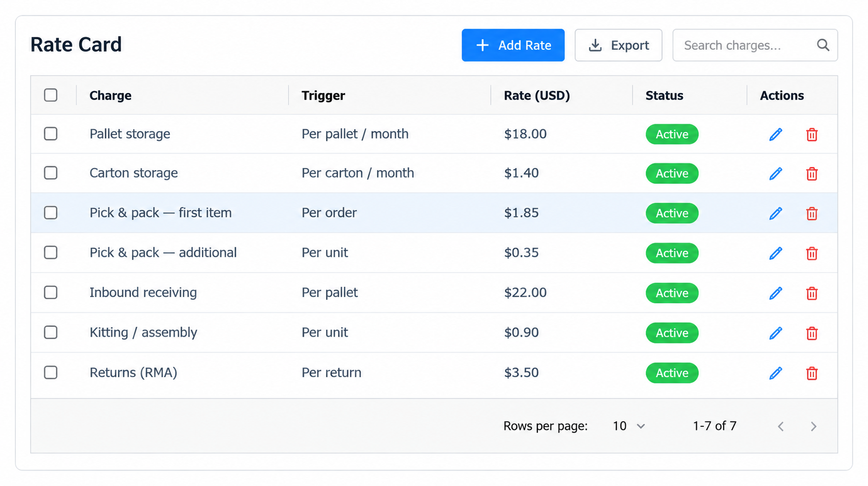Screen dimensions: 868x486
Task: Tick the Inbound receiving checkbox
Action: 51,292
